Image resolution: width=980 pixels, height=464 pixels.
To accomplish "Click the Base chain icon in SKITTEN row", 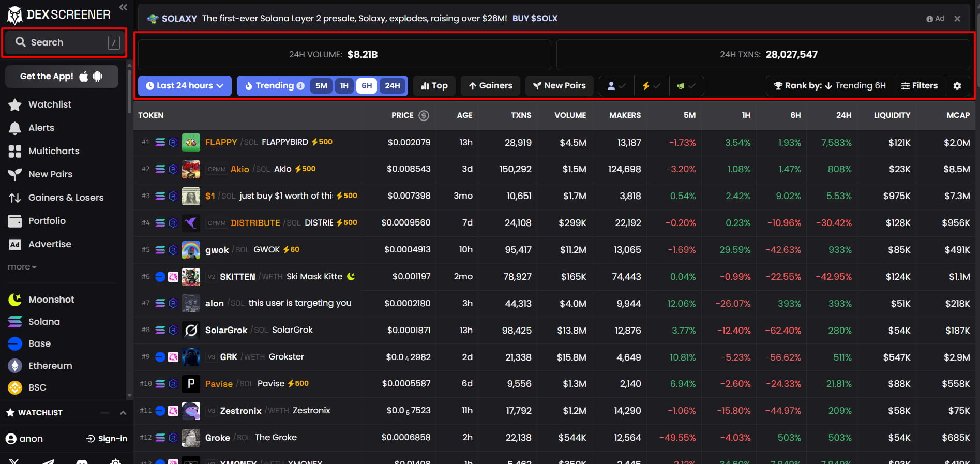I will (160, 277).
